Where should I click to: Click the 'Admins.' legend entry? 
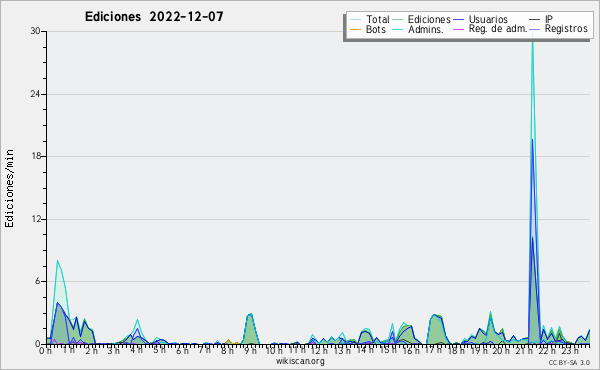pyautogui.click(x=426, y=29)
